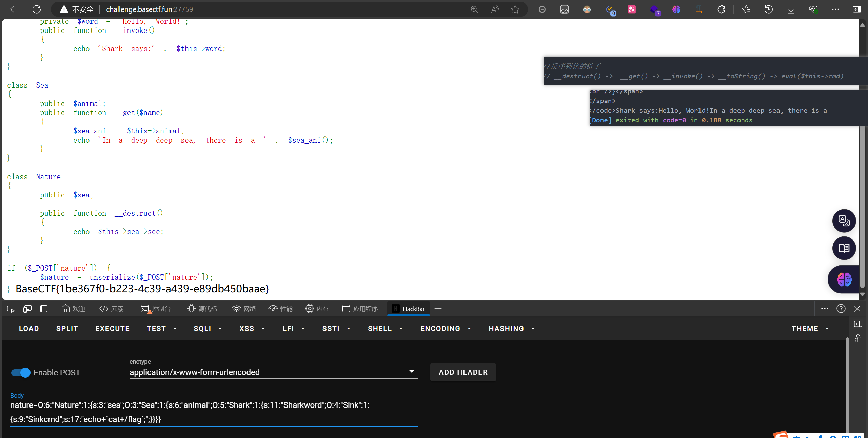Expand the XSS dropdown menu
Viewport: 868px width, 438px height.
pos(252,329)
